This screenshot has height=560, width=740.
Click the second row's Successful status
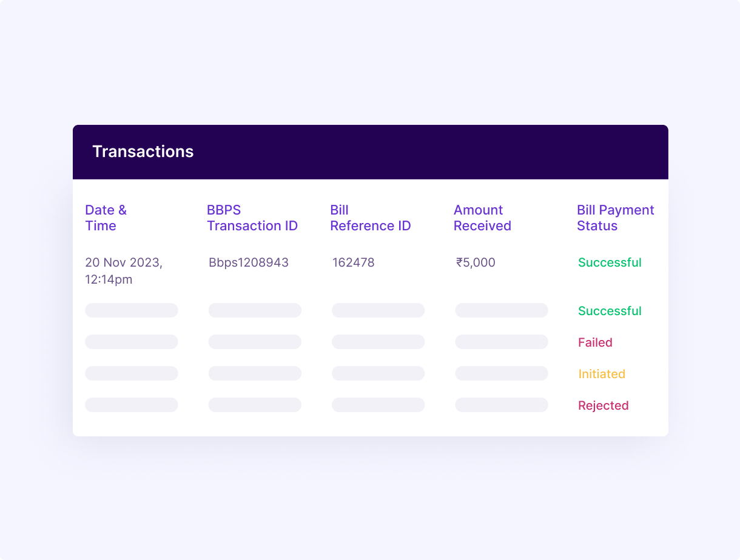[609, 311]
